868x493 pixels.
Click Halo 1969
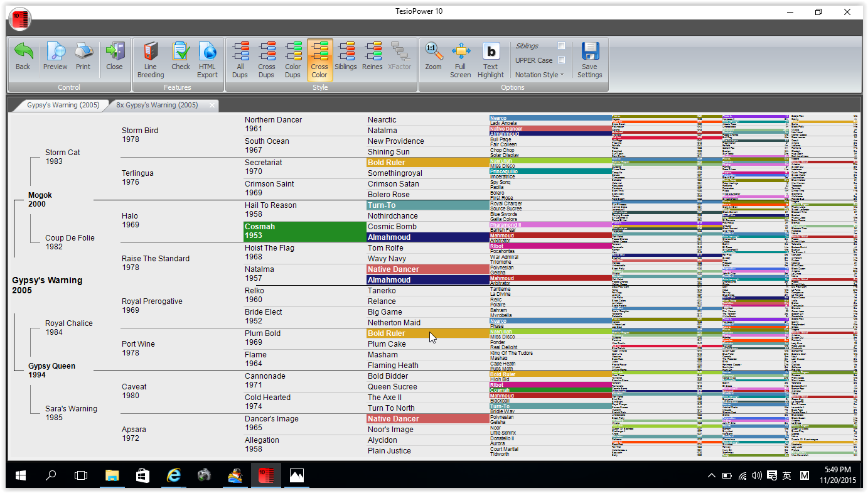tap(131, 220)
